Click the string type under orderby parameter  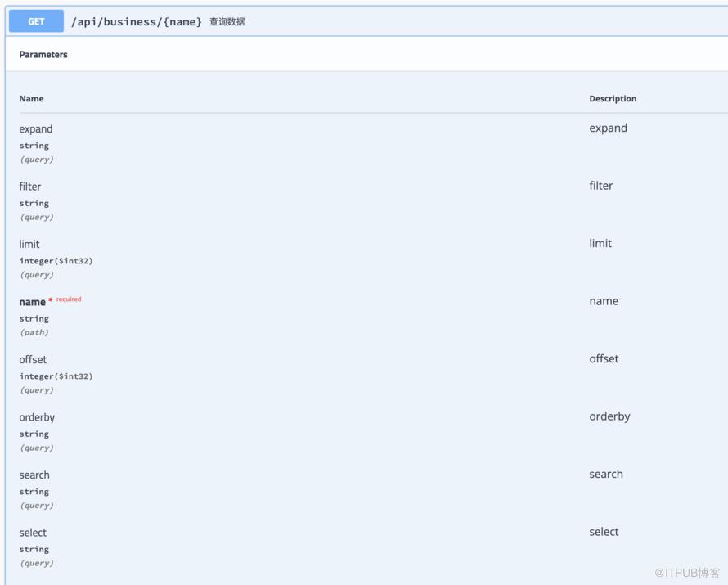tap(34, 434)
